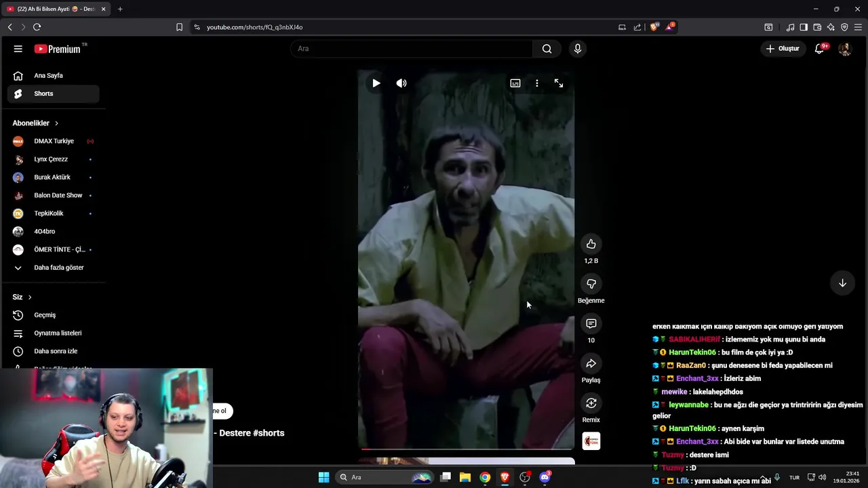Play the Shorts video
The height and width of the screenshot is (488, 868).
376,83
